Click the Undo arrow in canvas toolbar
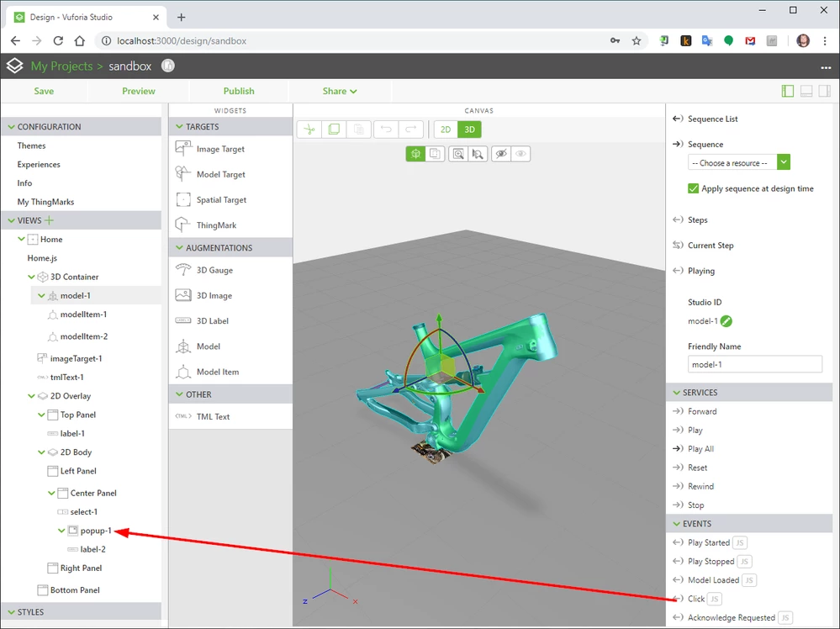 [386, 129]
